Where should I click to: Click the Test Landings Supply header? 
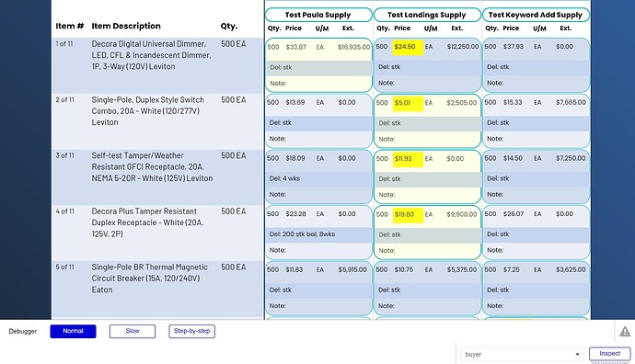pos(427,15)
